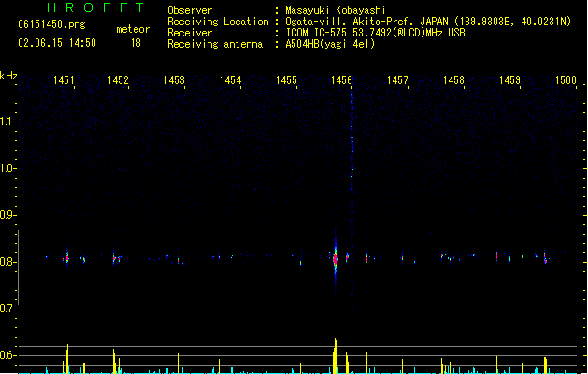Click the Receiver field label

click(190, 33)
